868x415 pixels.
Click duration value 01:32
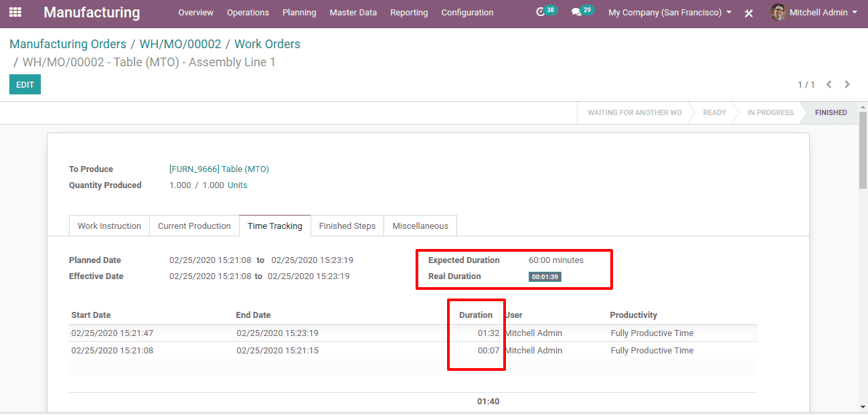489,333
